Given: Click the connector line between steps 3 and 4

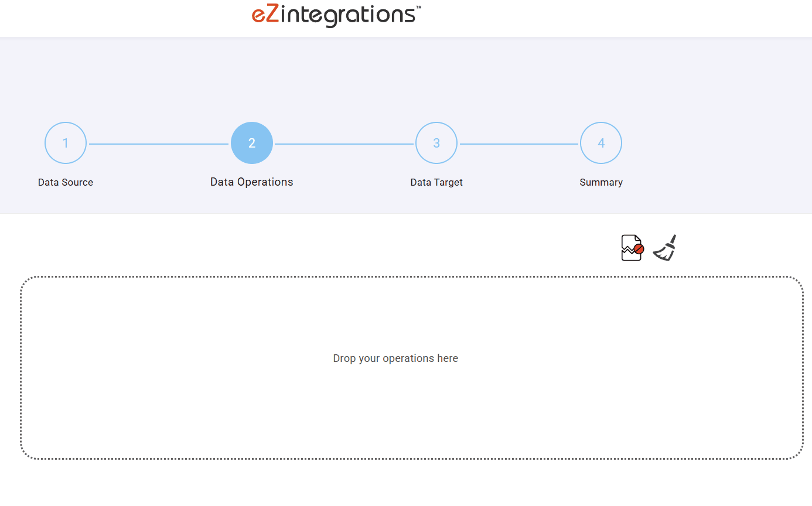Looking at the screenshot, I should 518,144.
